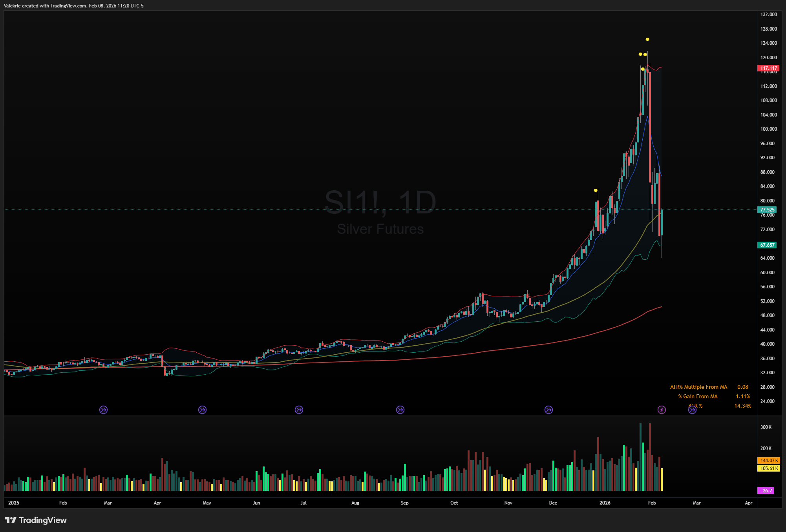Click the % Gain From MA label
Screen dimensions: 786x532
point(698,397)
